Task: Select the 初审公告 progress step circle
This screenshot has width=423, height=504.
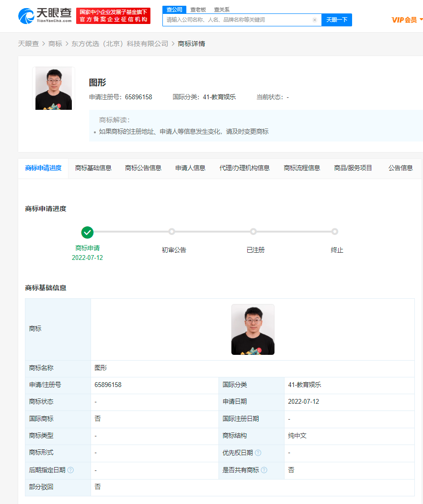Action: tap(171, 232)
